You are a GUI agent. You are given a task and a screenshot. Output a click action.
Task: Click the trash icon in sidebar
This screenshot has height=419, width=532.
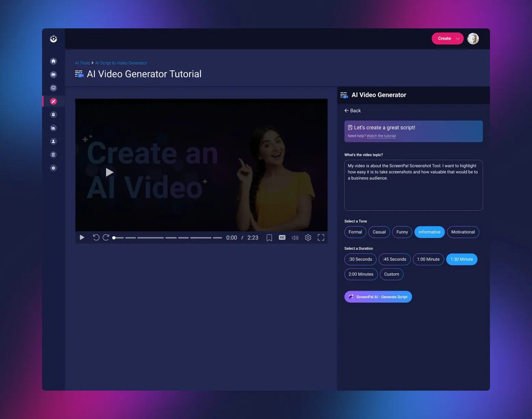click(x=53, y=155)
